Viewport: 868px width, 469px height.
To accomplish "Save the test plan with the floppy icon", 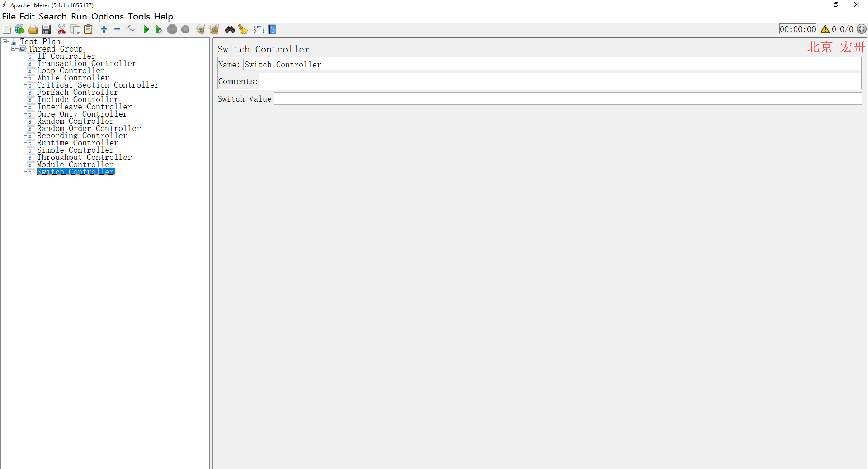I will tap(46, 29).
